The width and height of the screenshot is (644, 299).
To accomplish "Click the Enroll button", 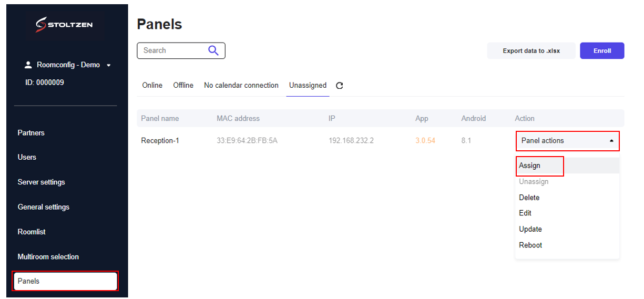I will [x=602, y=51].
